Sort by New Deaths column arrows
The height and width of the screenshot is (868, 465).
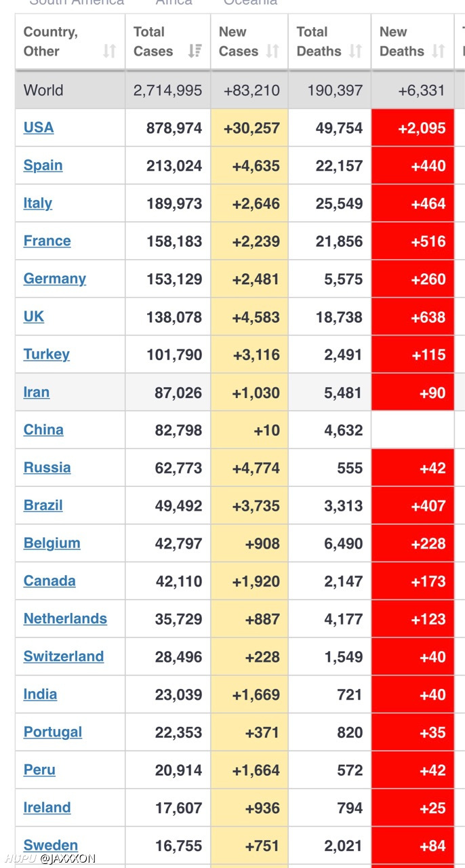pyautogui.click(x=439, y=51)
